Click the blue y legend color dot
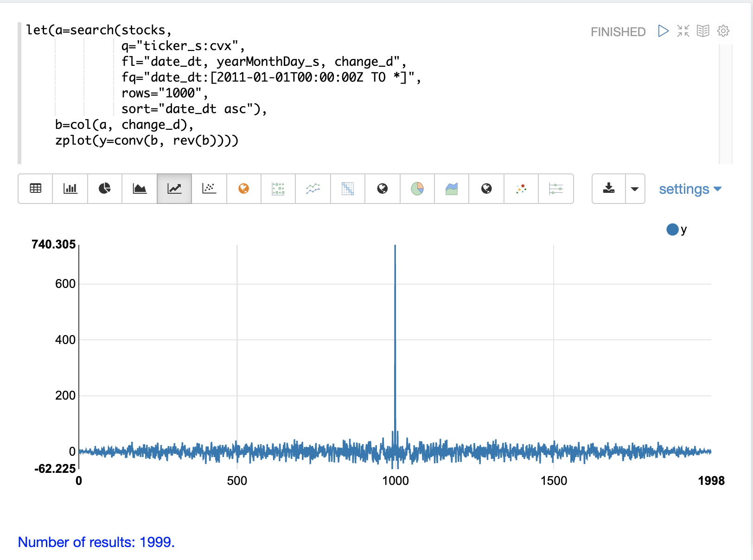The height and width of the screenshot is (560, 753). (672, 229)
